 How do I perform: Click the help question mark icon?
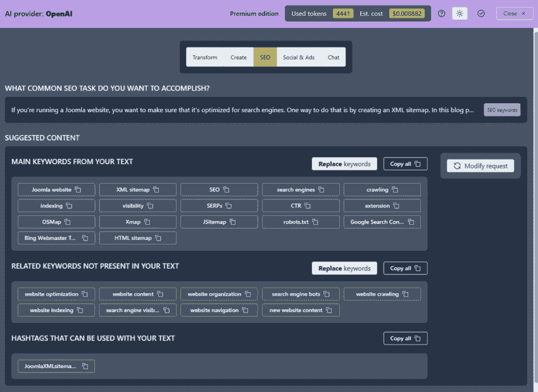click(x=442, y=13)
